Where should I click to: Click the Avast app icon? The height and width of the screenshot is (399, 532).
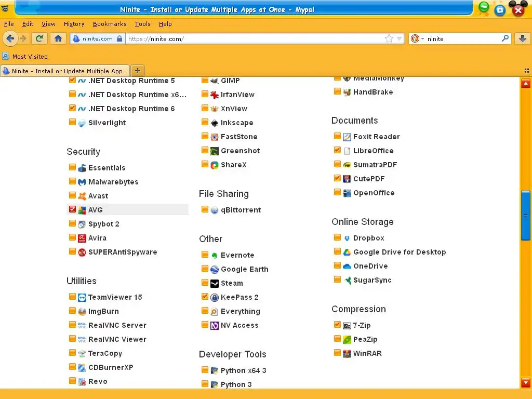pyautogui.click(x=82, y=196)
